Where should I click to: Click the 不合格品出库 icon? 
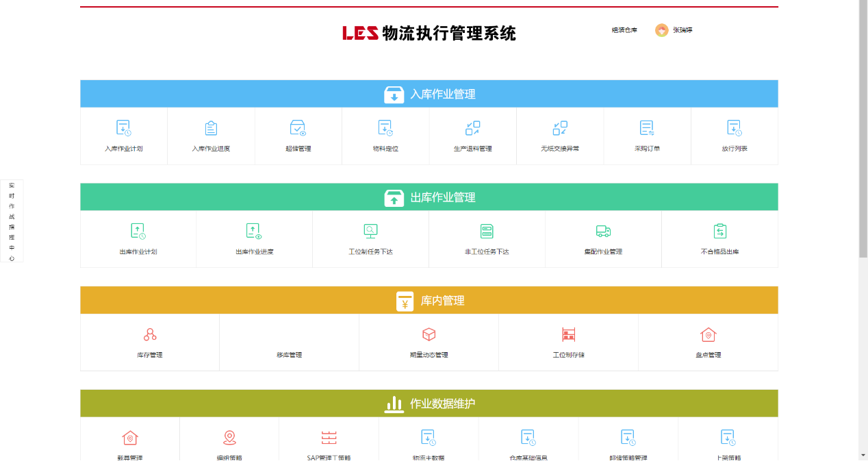[x=719, y=232]
